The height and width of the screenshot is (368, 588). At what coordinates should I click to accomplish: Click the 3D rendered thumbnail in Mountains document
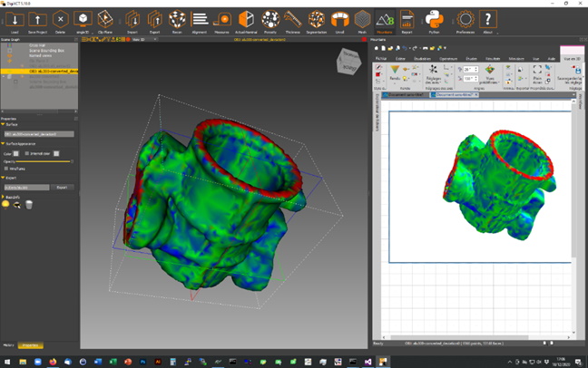(499, 186)
